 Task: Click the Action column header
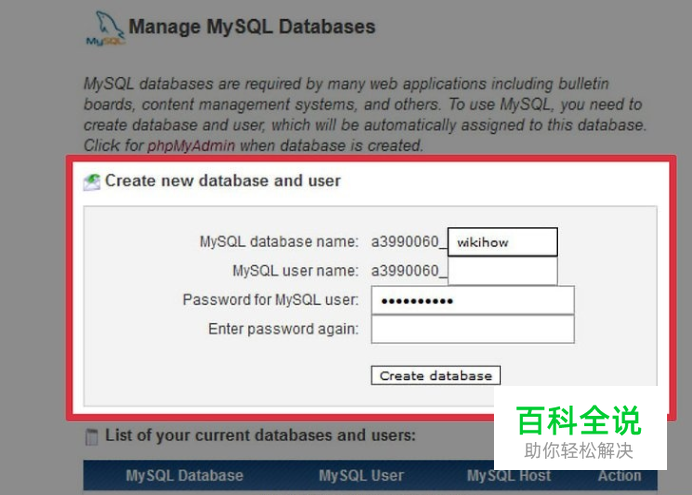[x=620, y=476]
